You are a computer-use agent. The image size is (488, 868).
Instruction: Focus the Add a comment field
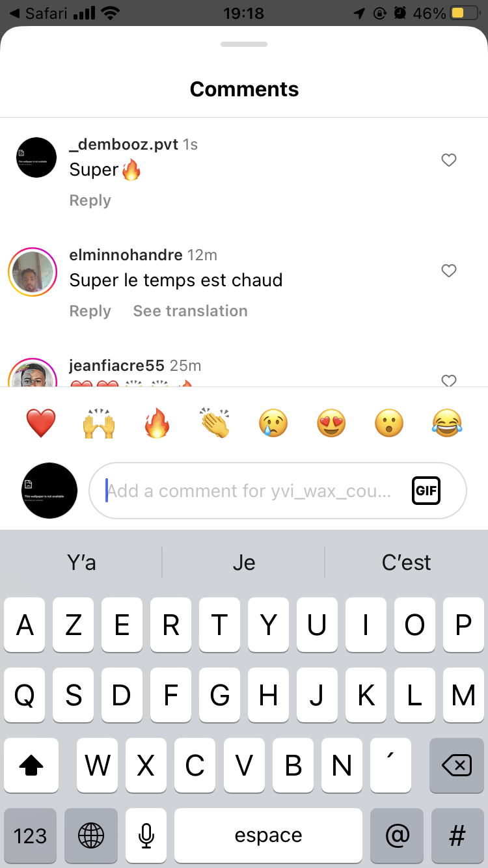point(278,491)
